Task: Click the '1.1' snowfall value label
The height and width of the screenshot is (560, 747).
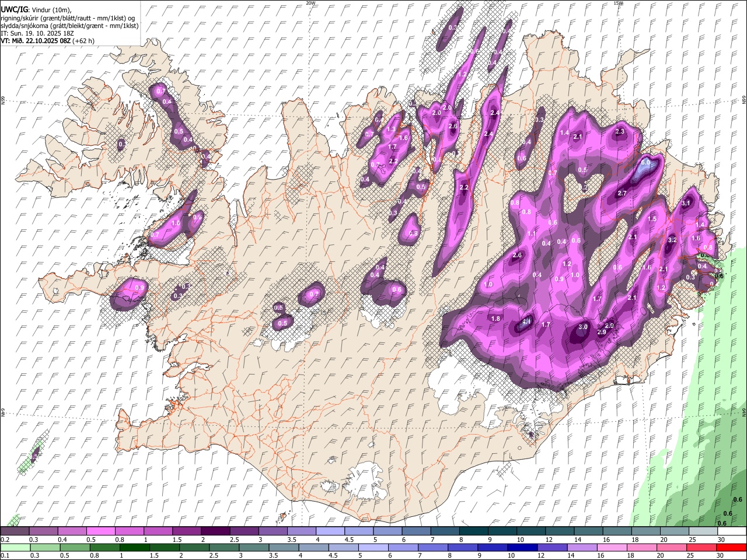Action: pos(532,233)
